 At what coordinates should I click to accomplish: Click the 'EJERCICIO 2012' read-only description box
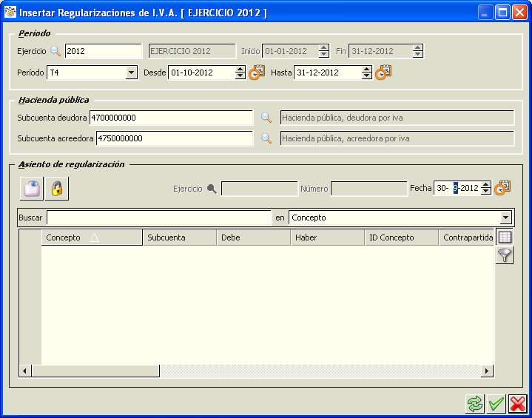[x=192, y=51]
